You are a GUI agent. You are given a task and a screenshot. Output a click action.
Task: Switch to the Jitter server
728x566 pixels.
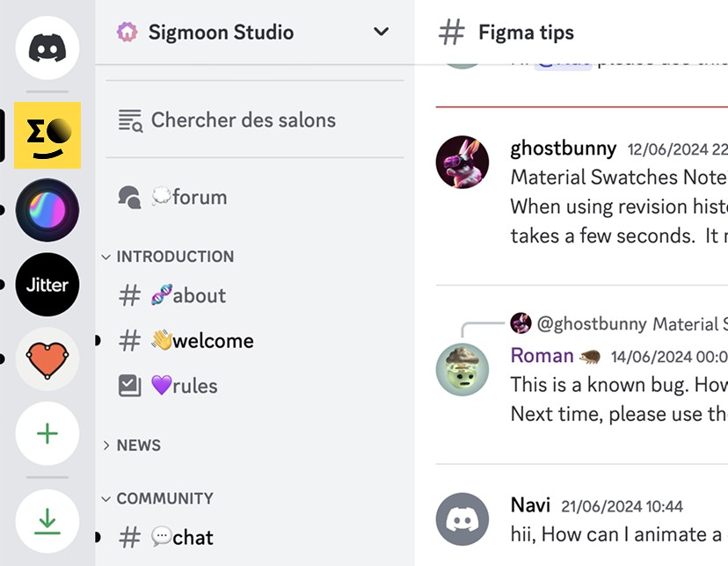click(x=47, y=285)
